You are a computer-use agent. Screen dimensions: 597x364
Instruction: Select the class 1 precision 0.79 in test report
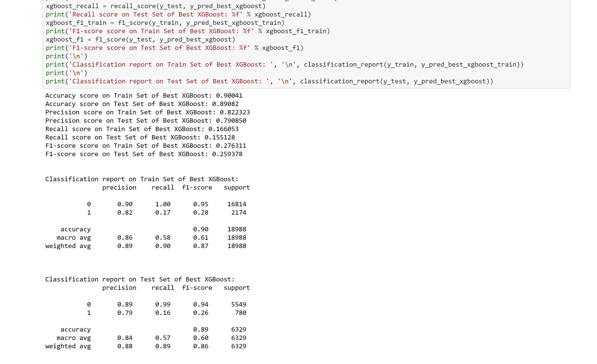tap(125, 313)
